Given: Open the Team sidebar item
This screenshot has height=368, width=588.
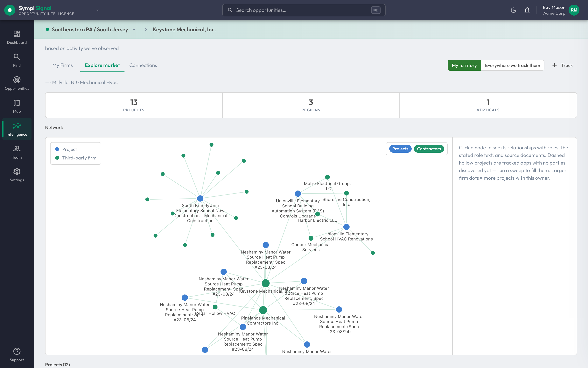Looking at the screenshot, I should pyautogui.click(x=17, y=152).
